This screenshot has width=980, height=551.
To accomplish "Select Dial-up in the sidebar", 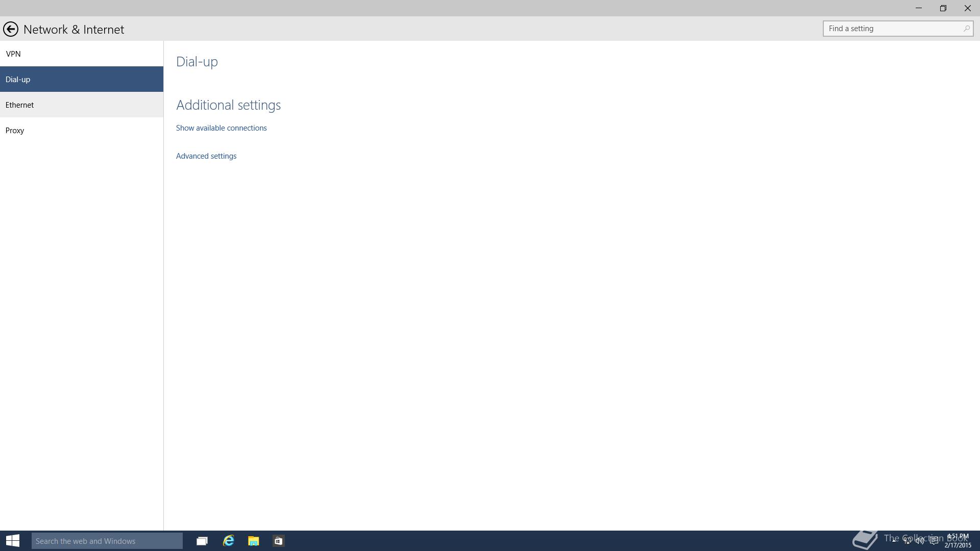I will 18,79.
